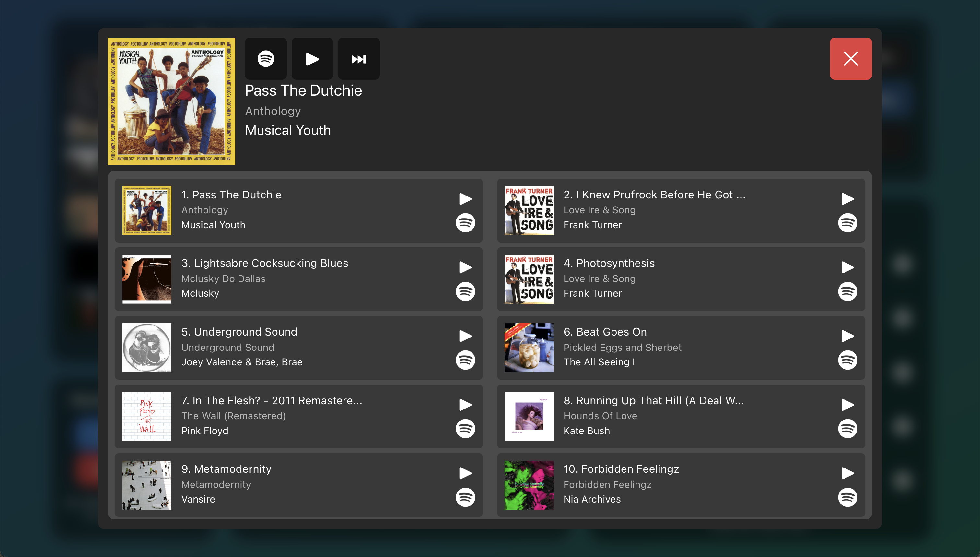Play track 4 Photosynthesis
Viewport: 980px width, 557px height.
click(x=848, y=267)
